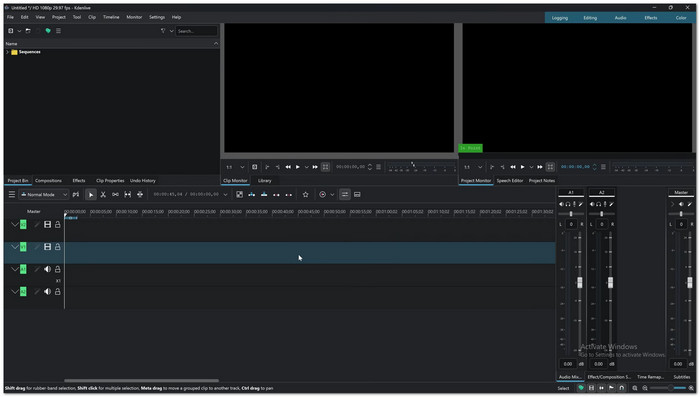Viewport: 700px width, 397px height.
Task: Mute the Master channel in audio mixer
Action: (x=681, y=205)
